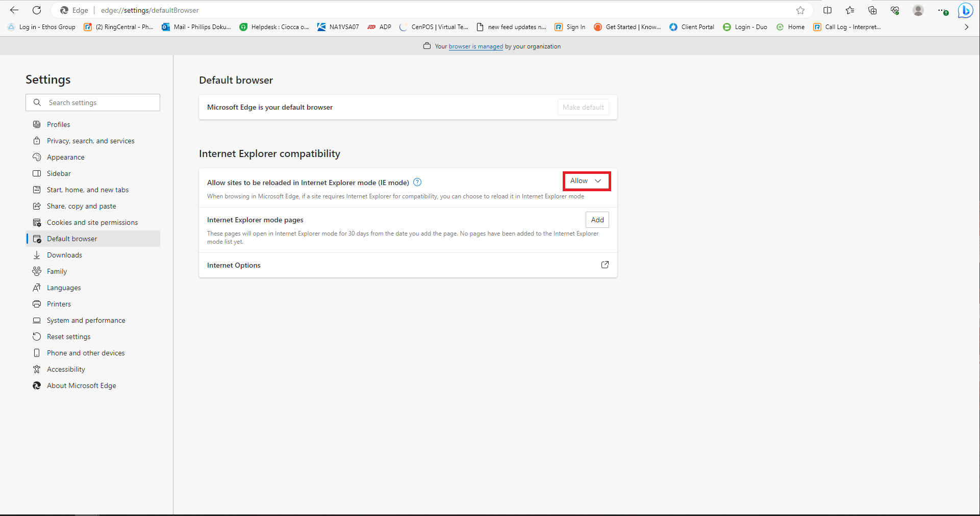980x516 pixels.
Task: Open 'Get Started | Know...' bookmark
Action: 627,27
